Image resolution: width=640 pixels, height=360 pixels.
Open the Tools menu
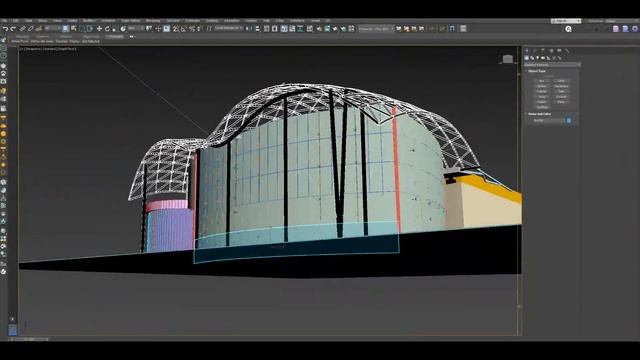29,20
